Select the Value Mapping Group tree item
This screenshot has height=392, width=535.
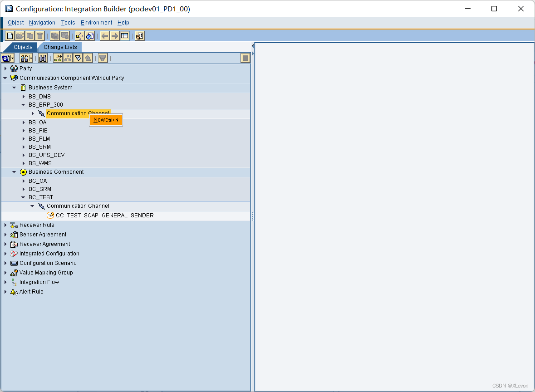click(x=46, y=273)
